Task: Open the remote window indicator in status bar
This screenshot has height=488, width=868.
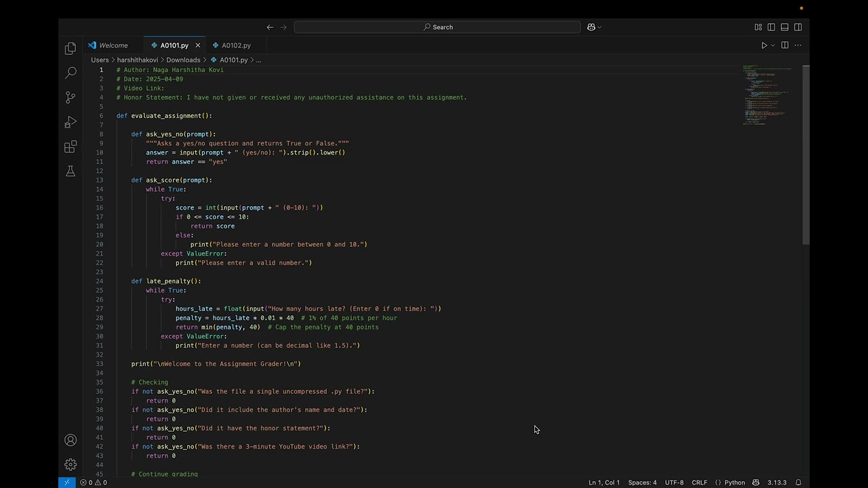Action: point(66,483)
